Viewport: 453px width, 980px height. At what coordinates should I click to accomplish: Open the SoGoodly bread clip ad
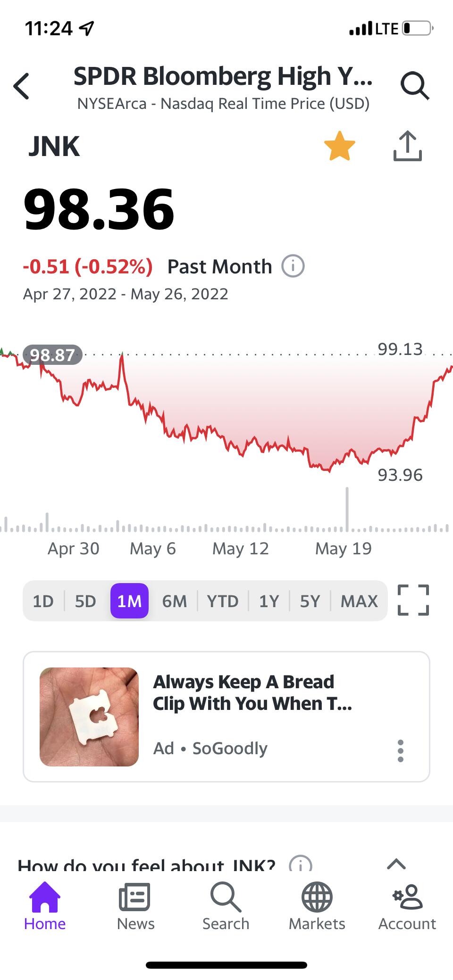252,693
